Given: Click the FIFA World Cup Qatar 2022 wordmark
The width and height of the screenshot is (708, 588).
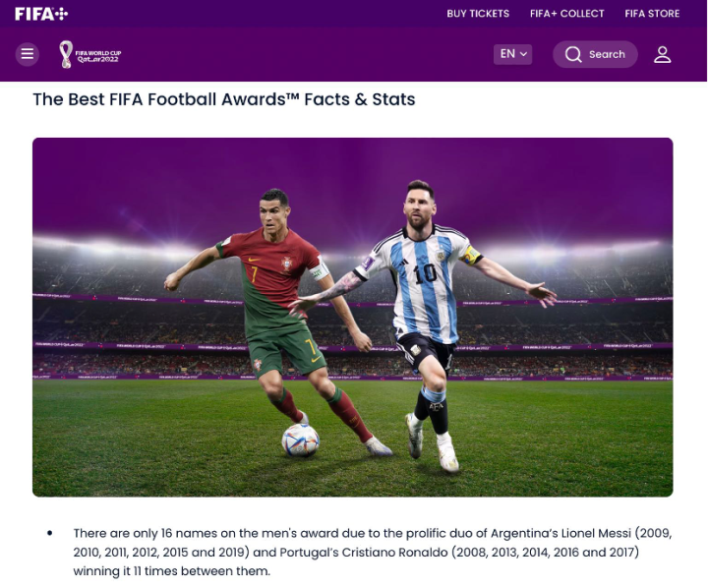Looking at the screenshot, I should click(98, 56).
